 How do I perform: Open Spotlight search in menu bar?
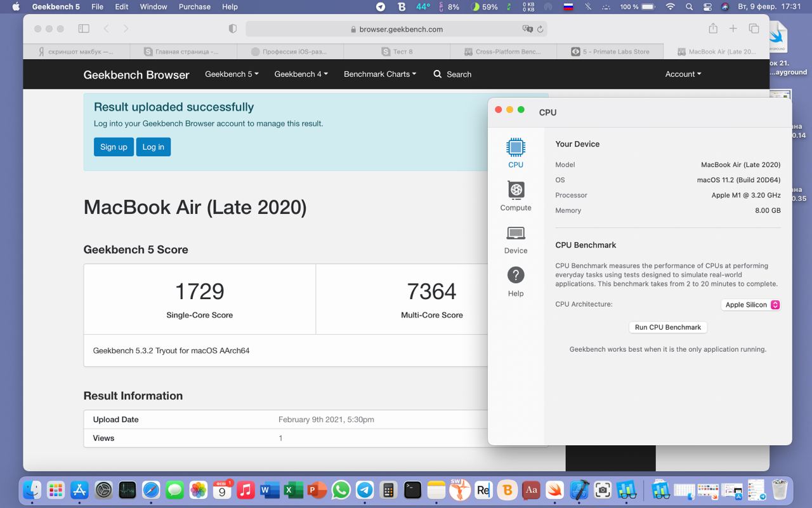690,7
